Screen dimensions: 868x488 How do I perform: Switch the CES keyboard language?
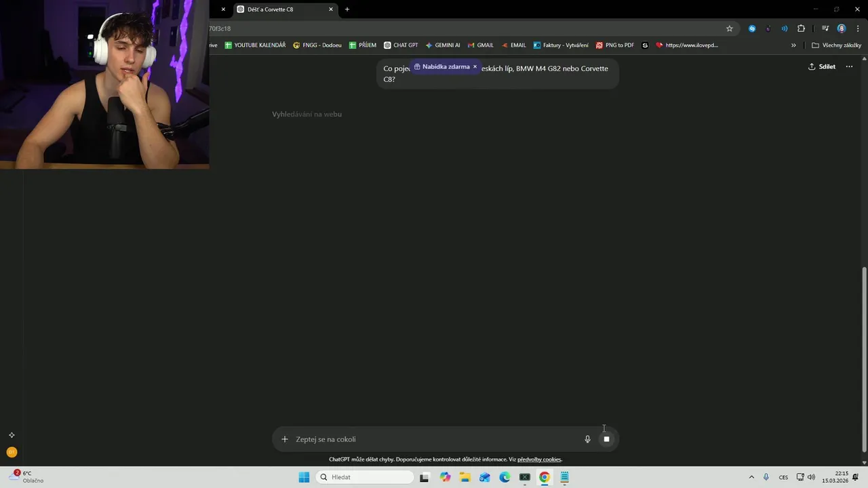point(783,477)
